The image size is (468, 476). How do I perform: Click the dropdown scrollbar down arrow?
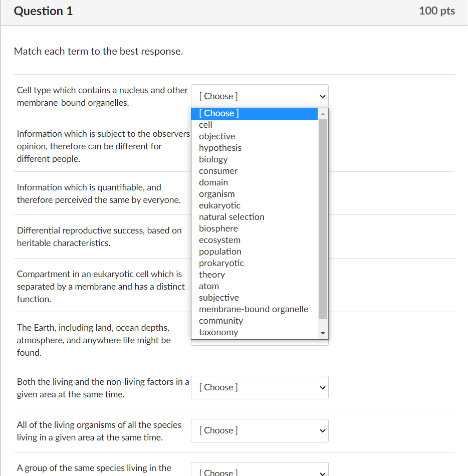[323, 333]
